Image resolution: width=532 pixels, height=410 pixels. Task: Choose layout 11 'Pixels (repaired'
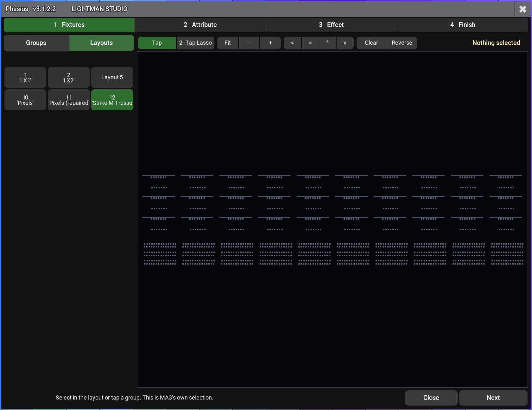[x=69, y=100]
